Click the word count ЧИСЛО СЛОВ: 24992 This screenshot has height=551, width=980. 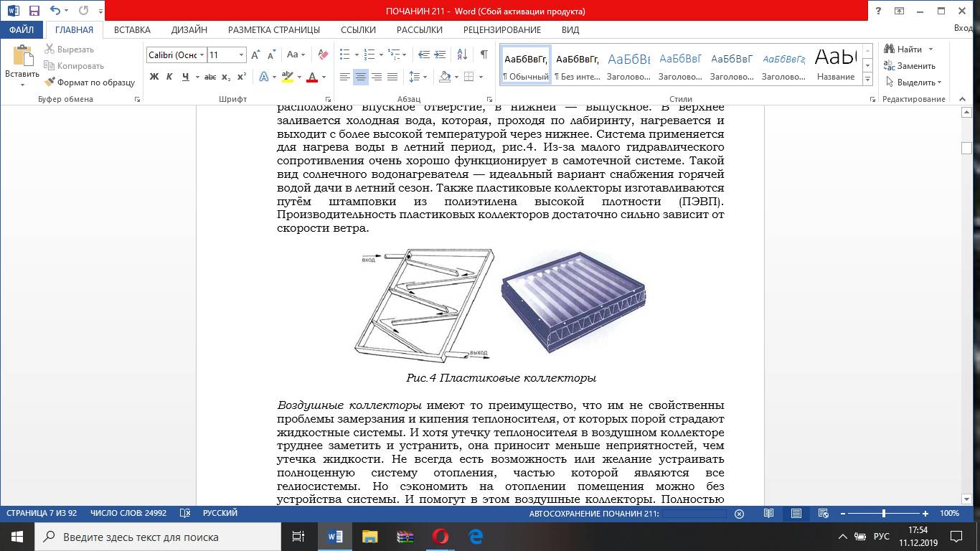coord(128,513)
